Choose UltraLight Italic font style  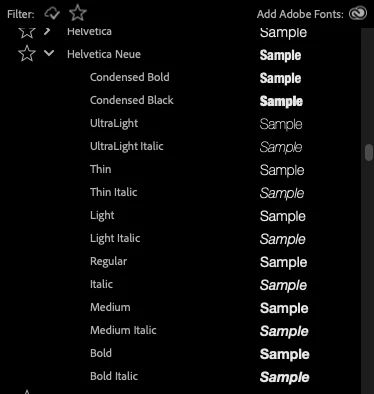click(x=127, y=146)
